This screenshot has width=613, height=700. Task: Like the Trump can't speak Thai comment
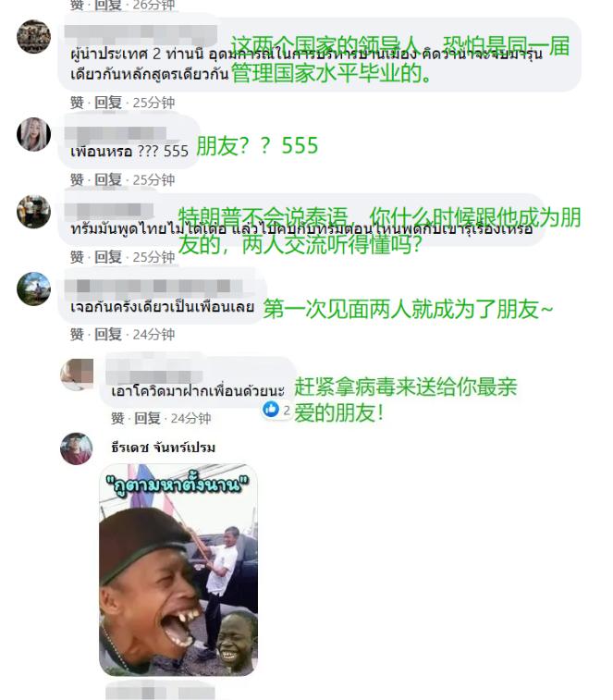point(77,257)
